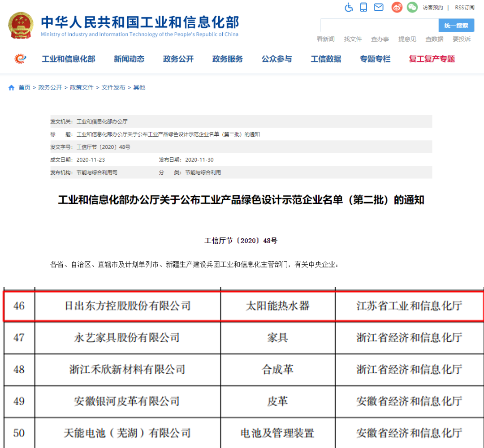Go to 政策文件 in the breadcrumb
Image resolution: width=484 pixels, height=448 pixels.
pos(82,88)
